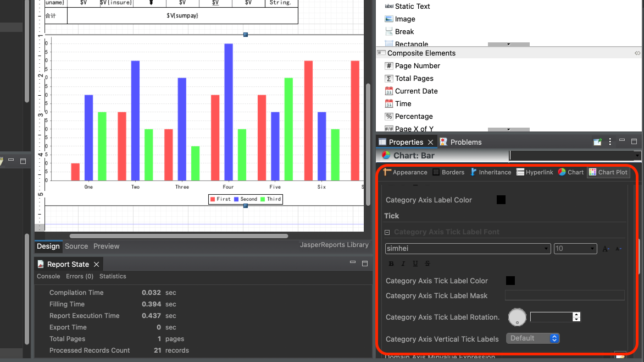
Task: Click the pin properties view icon
Action: tap(597, 142)
